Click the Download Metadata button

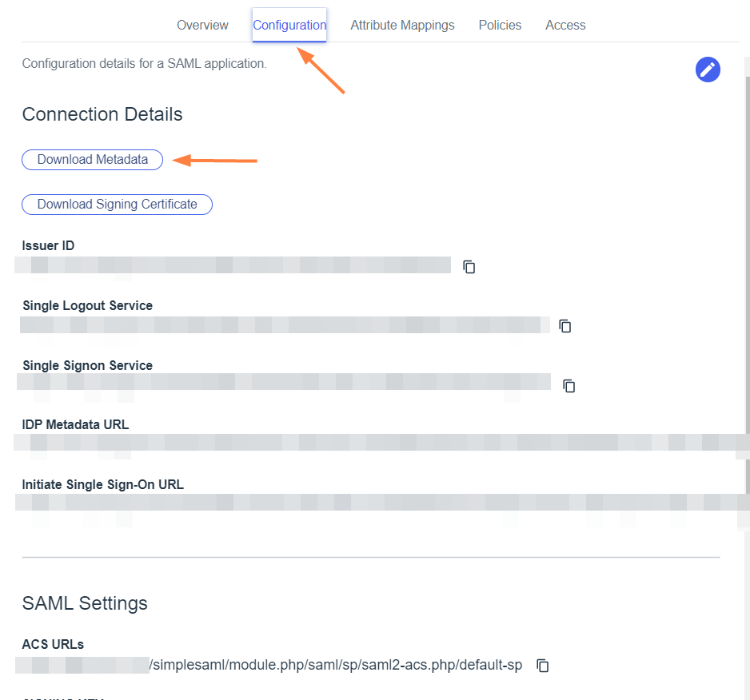click(x=93, y=160)
